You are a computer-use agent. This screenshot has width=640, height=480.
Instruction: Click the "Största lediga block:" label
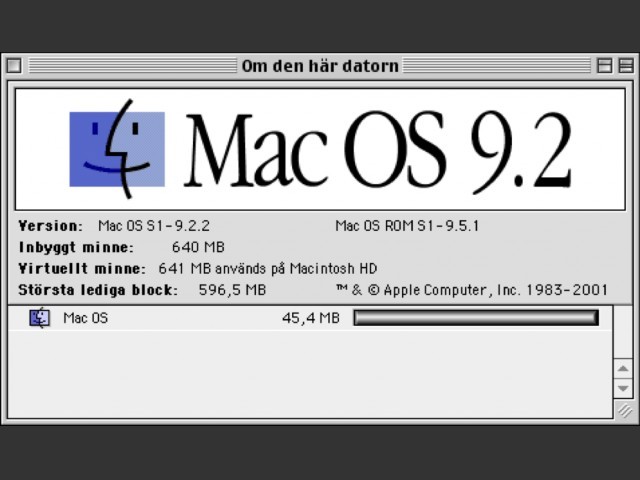[x=98, y=290]
